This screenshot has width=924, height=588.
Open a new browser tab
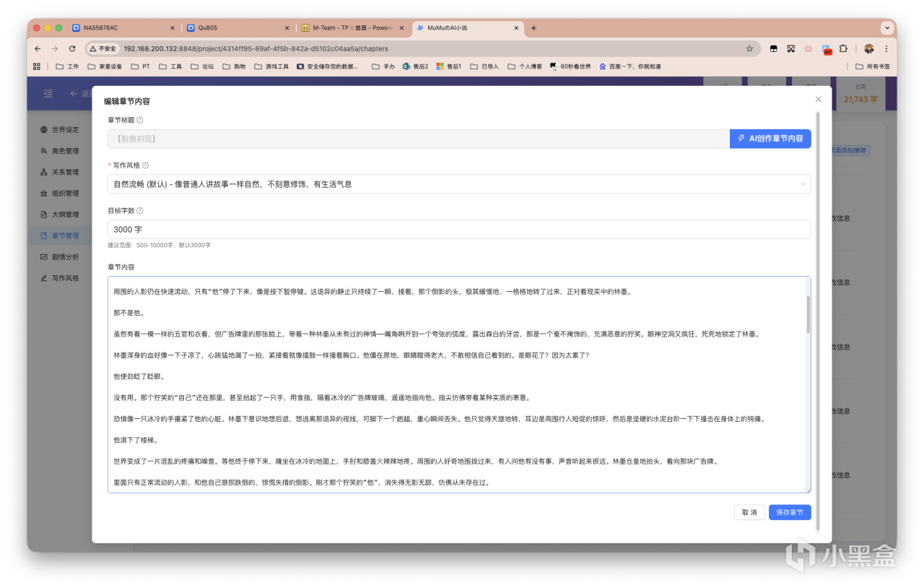(533, 28)
